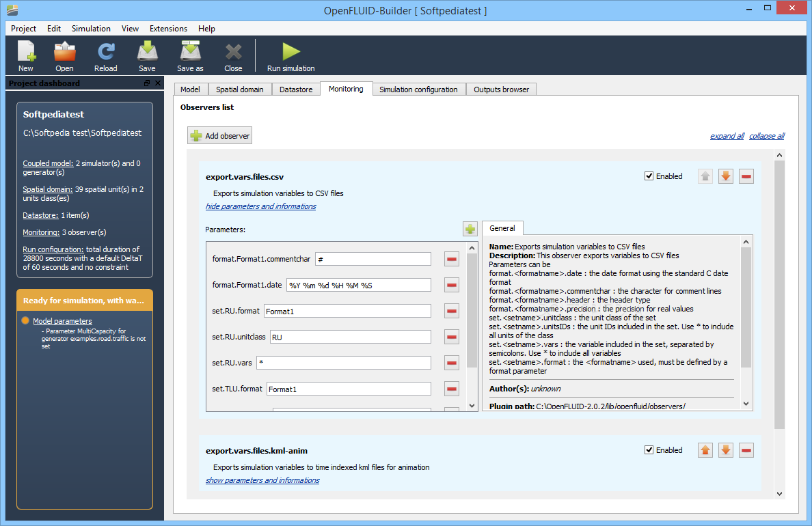
Task: Click expand all observers link
Action: coord(727,136)
